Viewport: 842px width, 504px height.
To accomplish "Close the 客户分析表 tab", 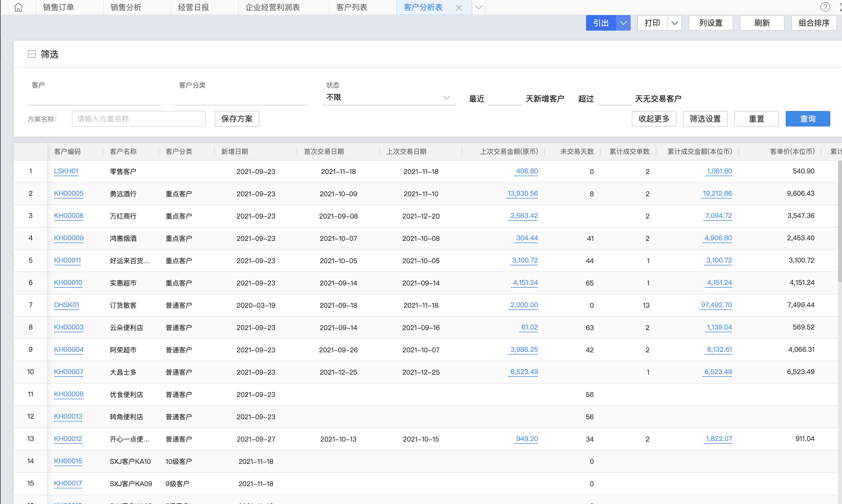I will coord(459,8).
